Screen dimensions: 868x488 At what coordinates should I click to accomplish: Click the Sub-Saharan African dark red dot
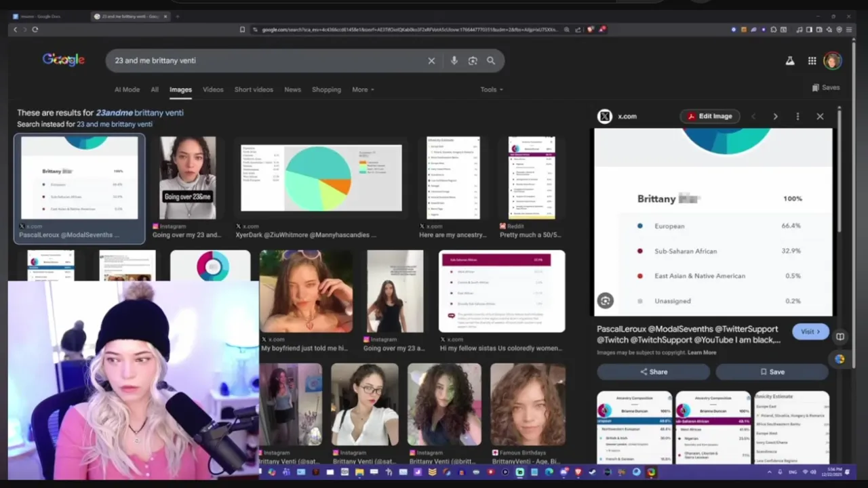(639, 251)
